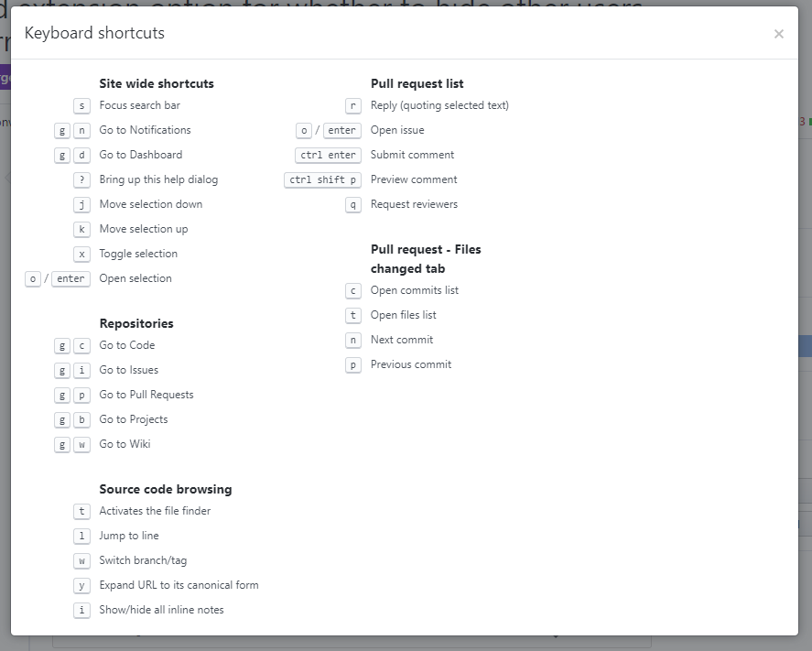Click the 'k' key for Move selection up
This screenshot has height=651, width=812.
(81, 230)
